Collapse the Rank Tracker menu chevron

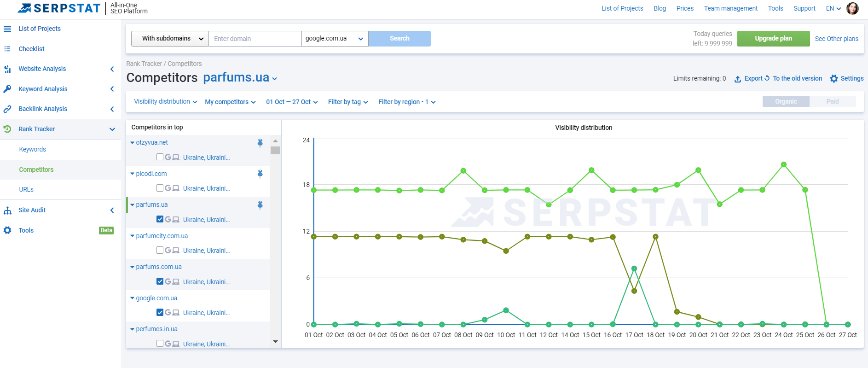(x=112, y=129)
